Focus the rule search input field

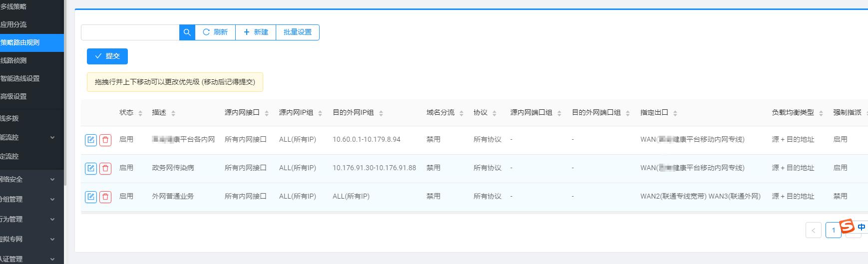(130, 32)
